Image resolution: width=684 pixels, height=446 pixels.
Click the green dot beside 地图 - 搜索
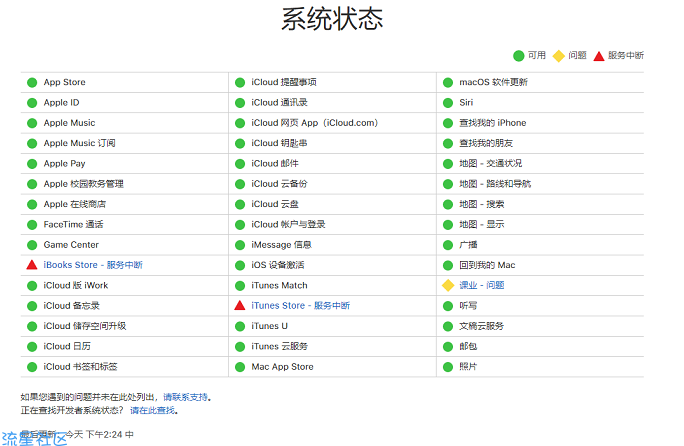(x=448, y=204)
